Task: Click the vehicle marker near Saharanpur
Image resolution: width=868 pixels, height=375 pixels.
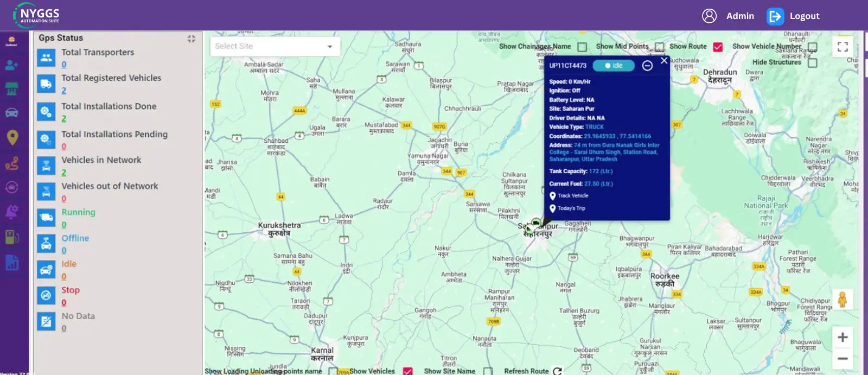Action: coord(536,223)
